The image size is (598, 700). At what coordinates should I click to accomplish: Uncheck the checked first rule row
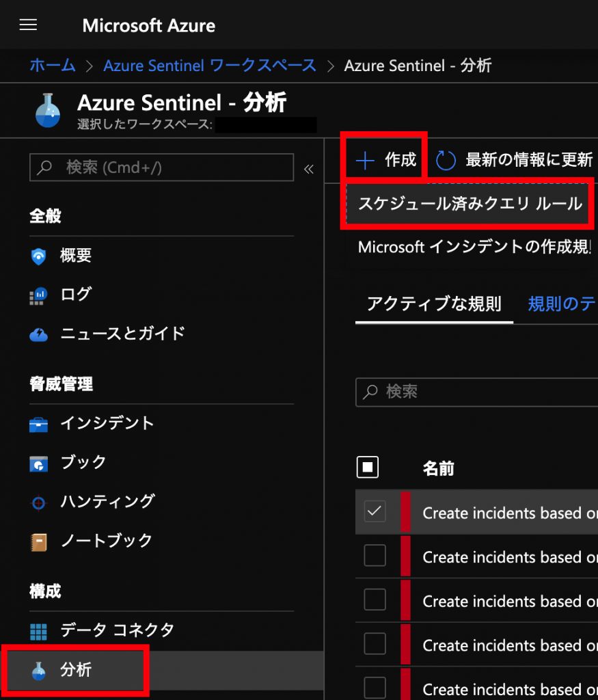point(375,511)
